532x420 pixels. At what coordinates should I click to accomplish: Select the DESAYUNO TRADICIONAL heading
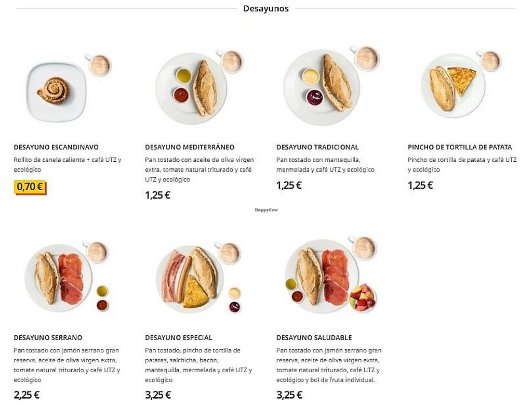pyautogui.click(x=317, y=147)
